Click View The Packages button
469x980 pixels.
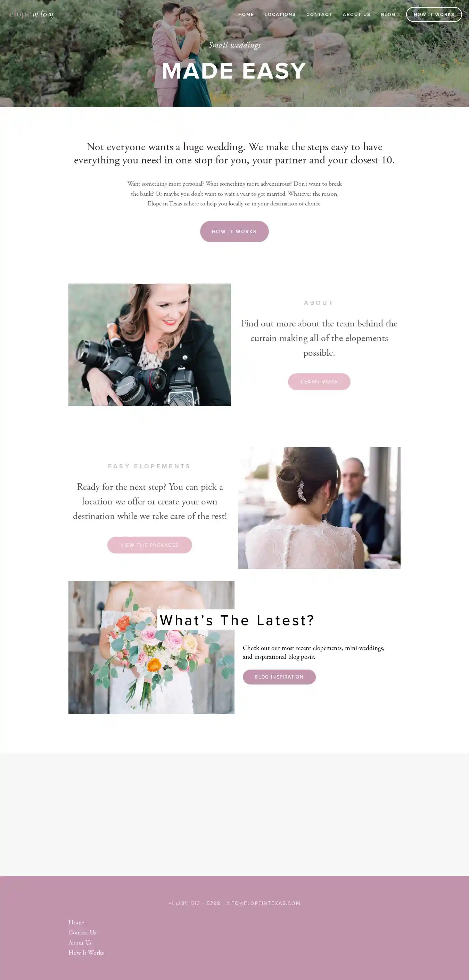tap(150, 545)
